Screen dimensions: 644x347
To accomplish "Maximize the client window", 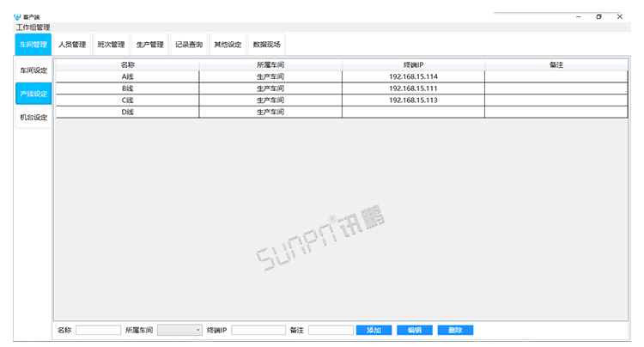I will pyautogui.click(x=598, y=16).
